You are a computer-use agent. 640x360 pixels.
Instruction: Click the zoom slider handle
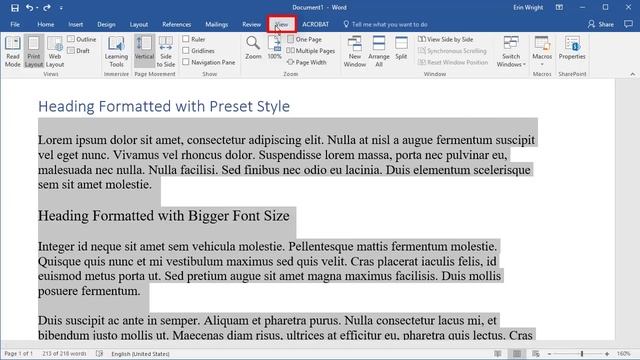coord(582,353)
